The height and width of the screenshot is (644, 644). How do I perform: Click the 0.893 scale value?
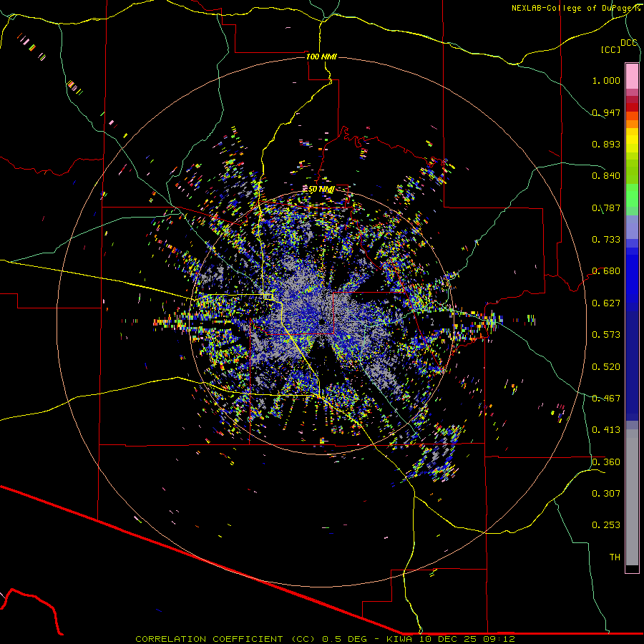(606, 144)
